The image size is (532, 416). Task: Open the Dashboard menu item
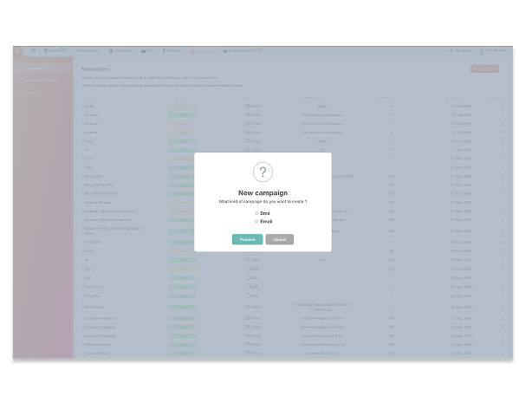click(88, 50)
